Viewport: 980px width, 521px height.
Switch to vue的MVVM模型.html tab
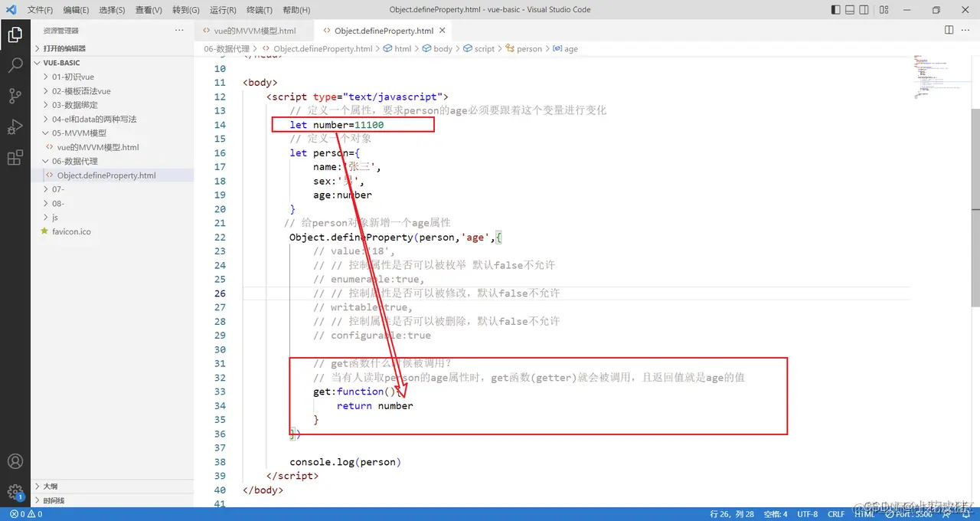click(253, 31)
